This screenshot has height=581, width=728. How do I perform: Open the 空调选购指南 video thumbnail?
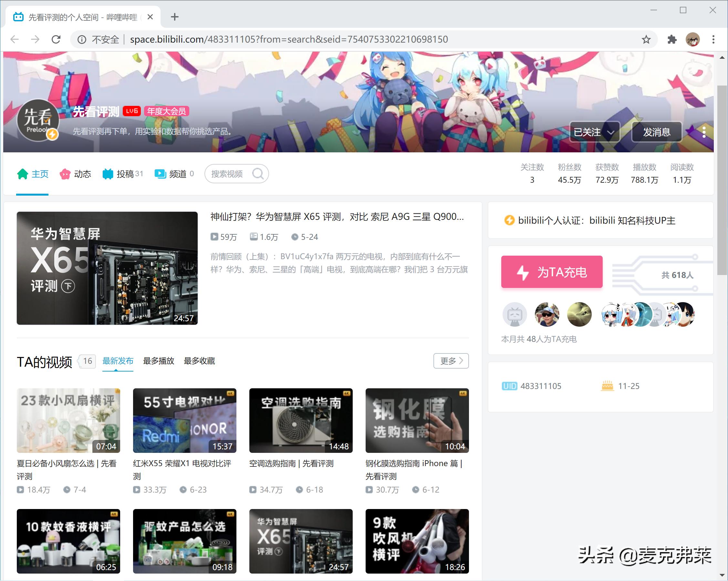click(x=300, y=420)
